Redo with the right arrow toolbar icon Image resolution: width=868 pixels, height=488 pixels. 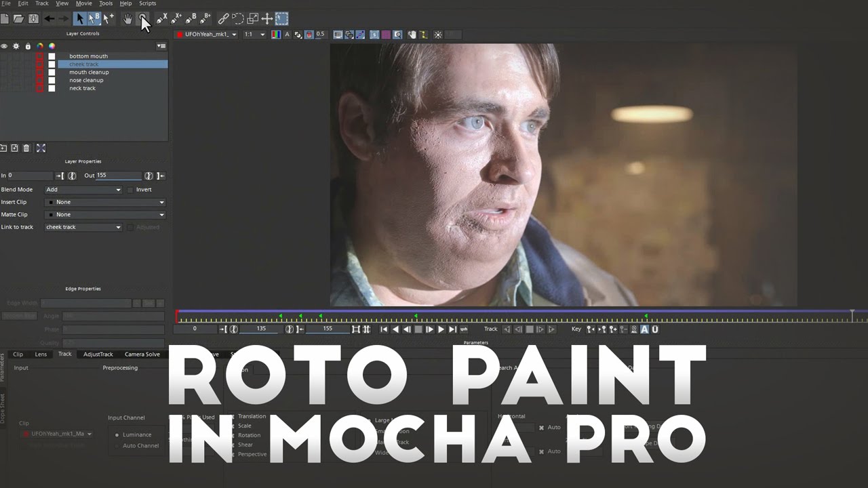pos(64,19)
